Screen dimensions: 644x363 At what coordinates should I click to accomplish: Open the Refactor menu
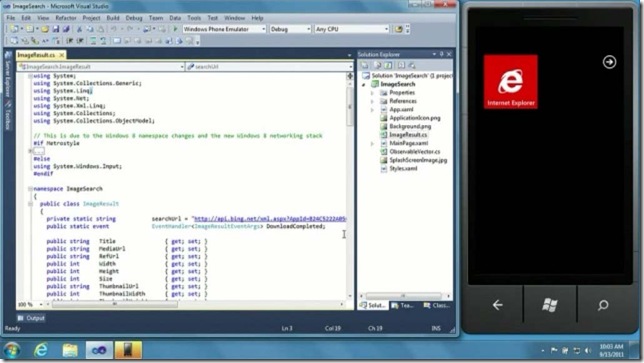click(66, 18)
